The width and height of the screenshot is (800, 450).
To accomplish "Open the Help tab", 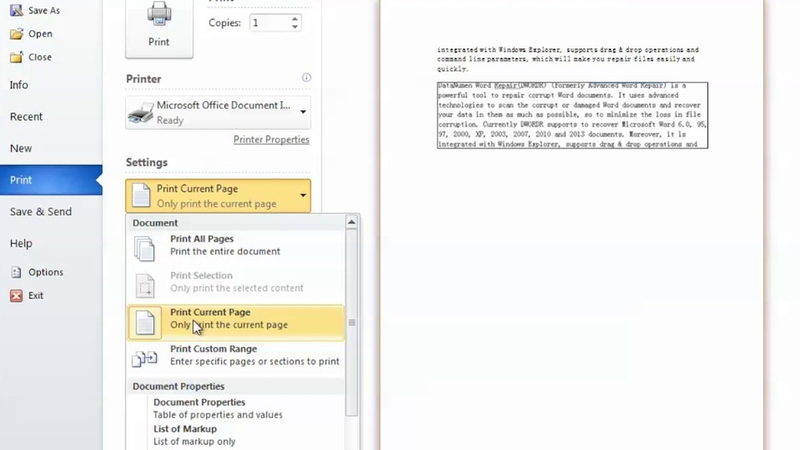I will [51, 243].
